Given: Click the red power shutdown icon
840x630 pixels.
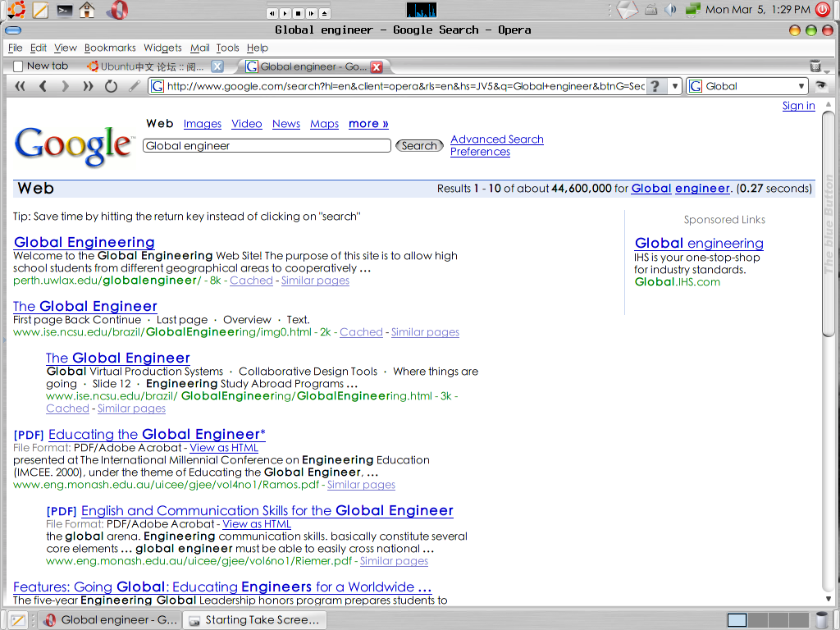Looking at the screenshot, I should click(824, 9).
